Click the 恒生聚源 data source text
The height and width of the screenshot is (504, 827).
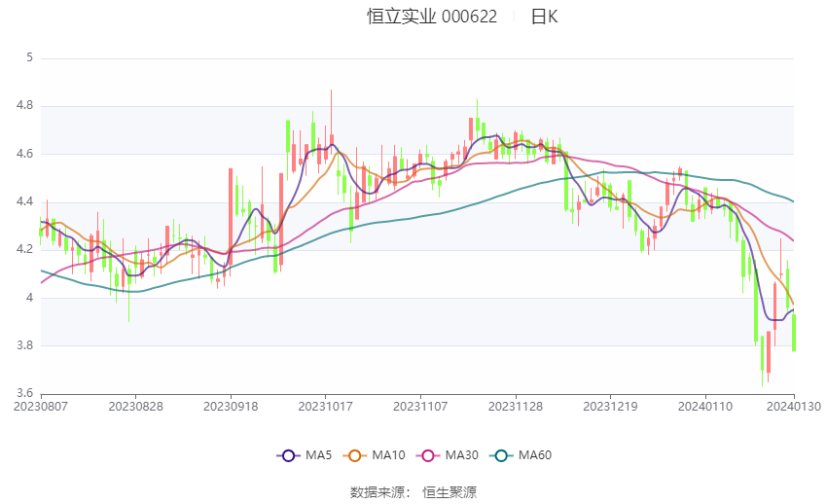tap(449, 492)
